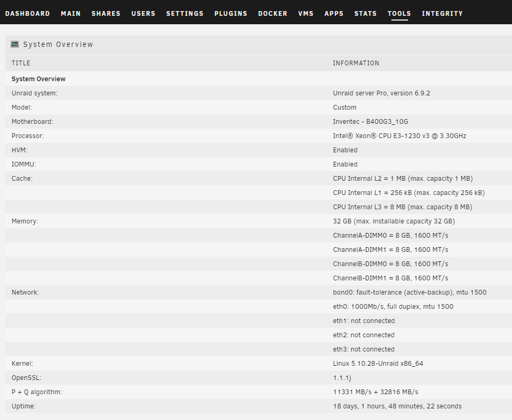This screenshot has height=420, width=512.
Task: Open the Stats tab
Action: click(x=365, y=14)
